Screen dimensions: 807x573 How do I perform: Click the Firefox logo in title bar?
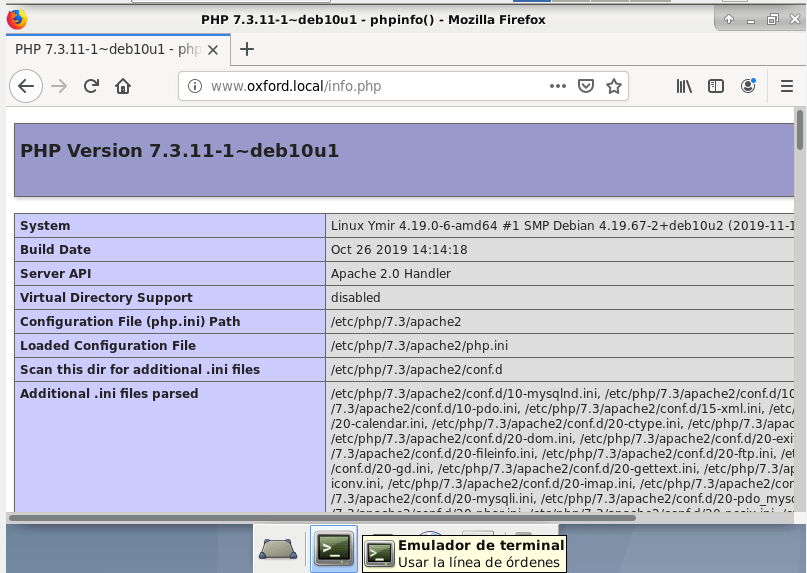coord(17,19)
